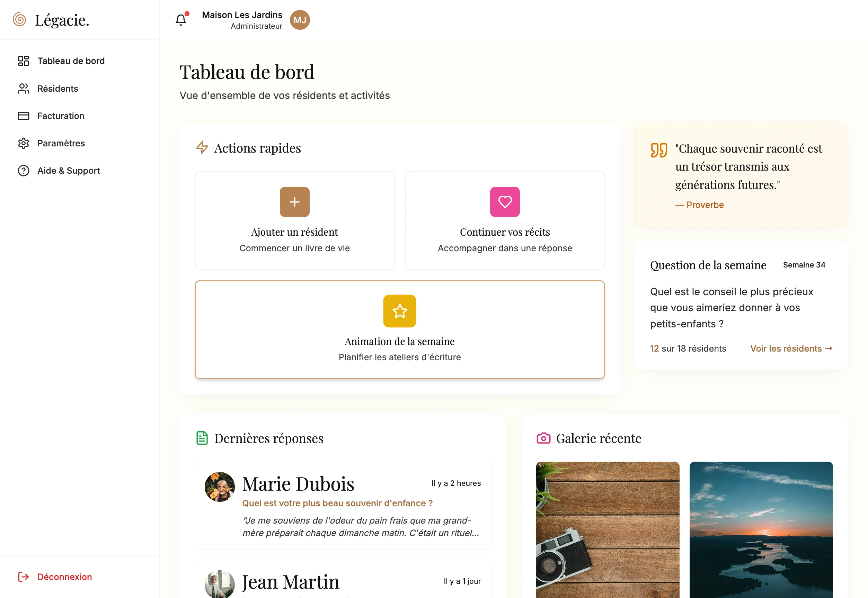Go to Facturation page
868x598 pixels.
(60, 116)
